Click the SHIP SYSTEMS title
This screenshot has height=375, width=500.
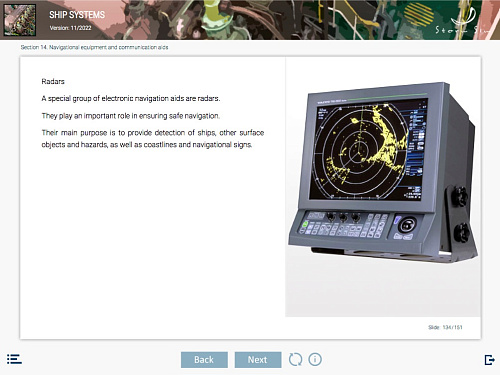(77, 15)
